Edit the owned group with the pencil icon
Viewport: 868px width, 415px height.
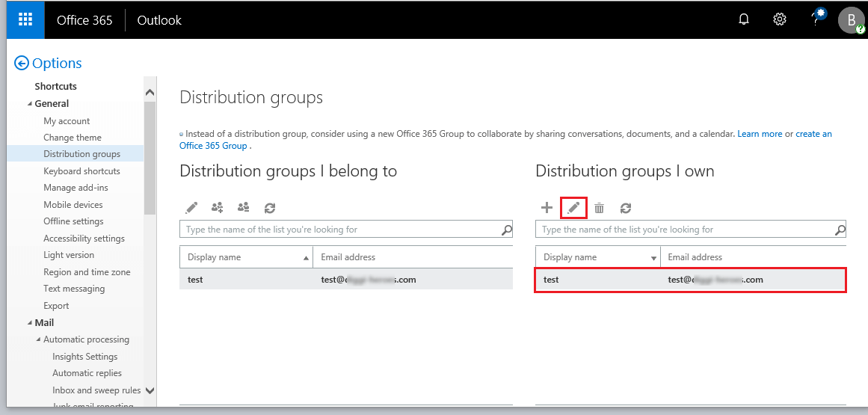tap(573, 208)
